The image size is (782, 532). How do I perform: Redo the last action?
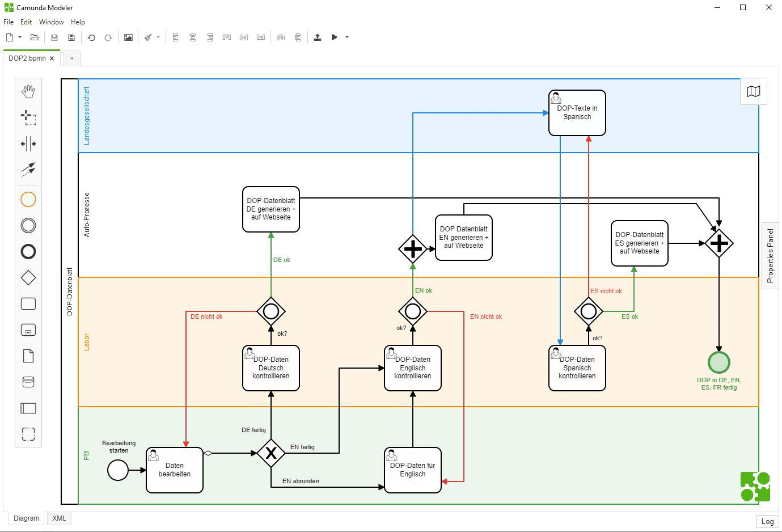point(108,37)
